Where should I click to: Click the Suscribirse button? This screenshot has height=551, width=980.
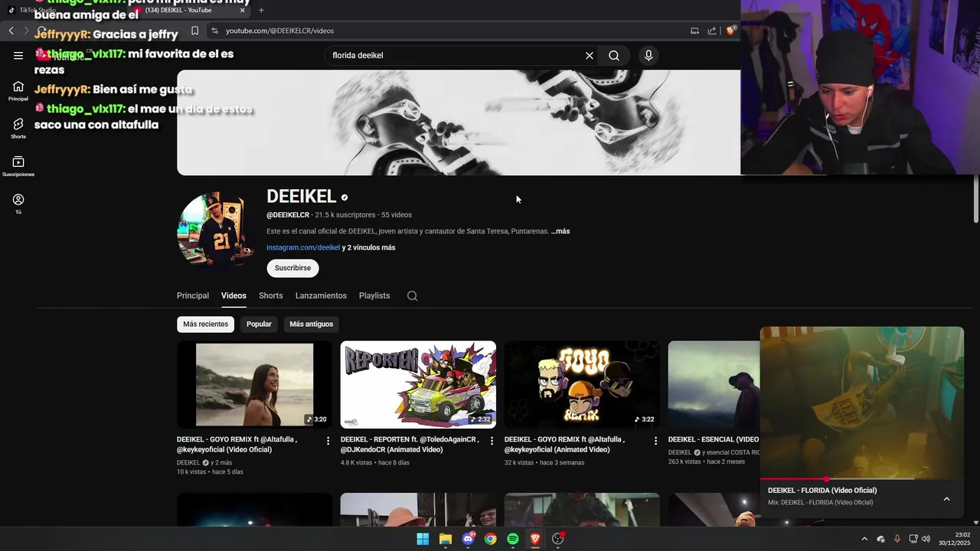pos(292,268)
